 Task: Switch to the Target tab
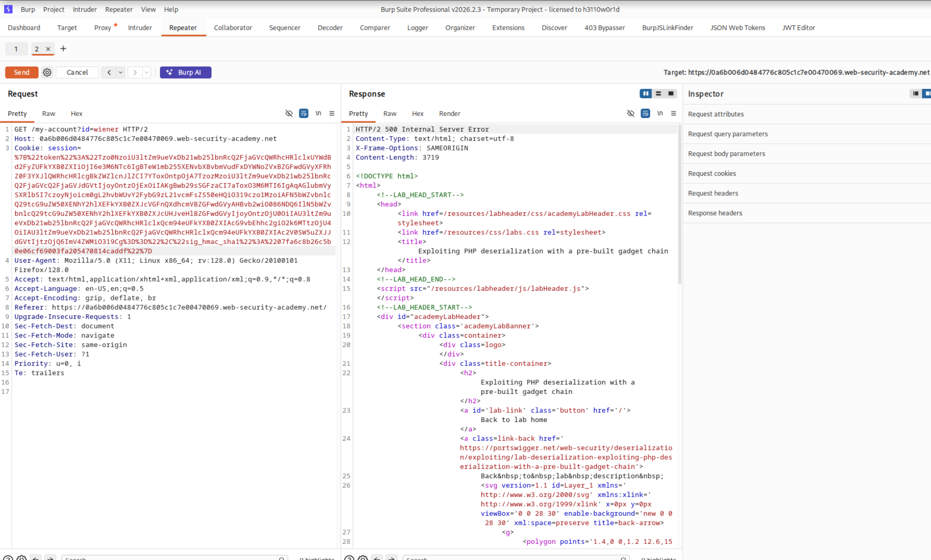pos(67,28)
